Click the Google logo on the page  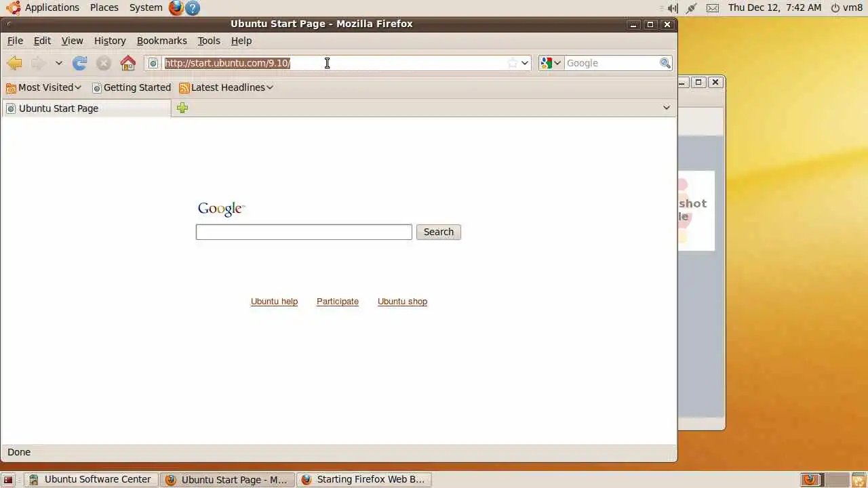[x=221, y=209]
